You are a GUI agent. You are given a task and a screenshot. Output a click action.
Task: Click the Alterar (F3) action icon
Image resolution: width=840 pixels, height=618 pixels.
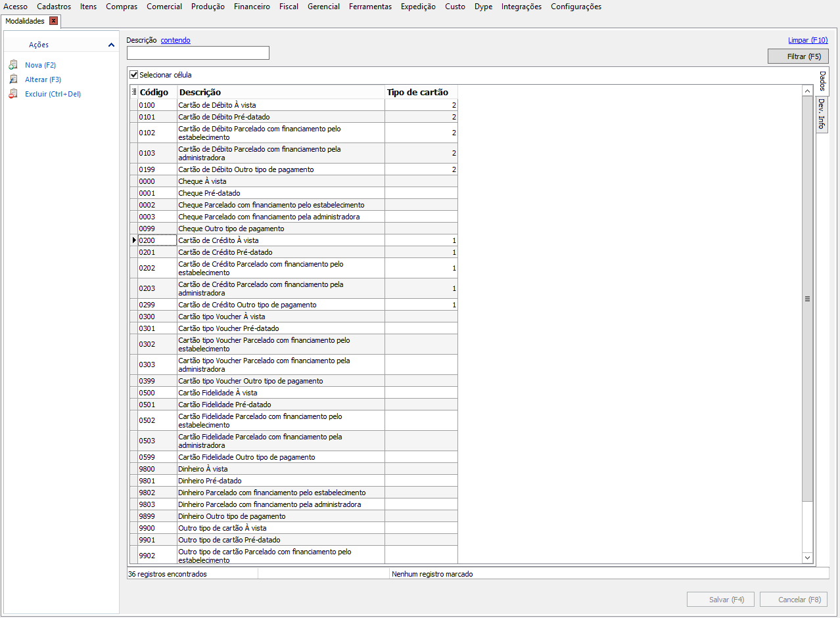[13, 79]
